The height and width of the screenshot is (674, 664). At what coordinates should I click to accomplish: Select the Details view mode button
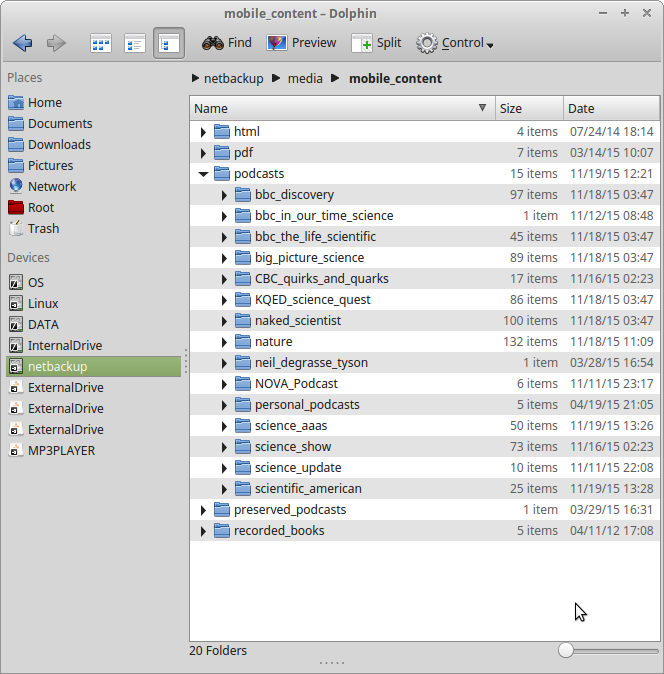(168, 43)
